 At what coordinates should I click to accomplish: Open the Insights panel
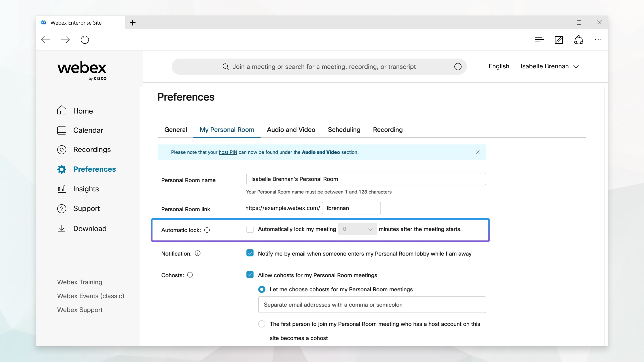86,189
